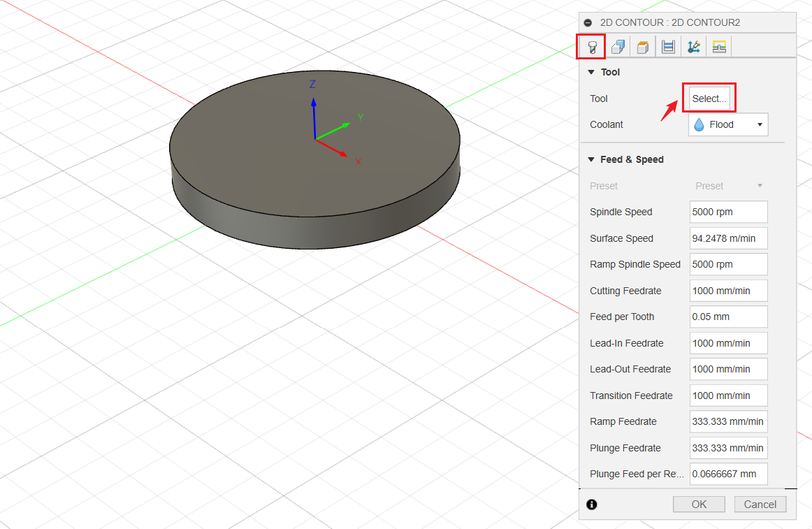Minimize the 2D CONTOUR2 dialog header

[588, 22]
